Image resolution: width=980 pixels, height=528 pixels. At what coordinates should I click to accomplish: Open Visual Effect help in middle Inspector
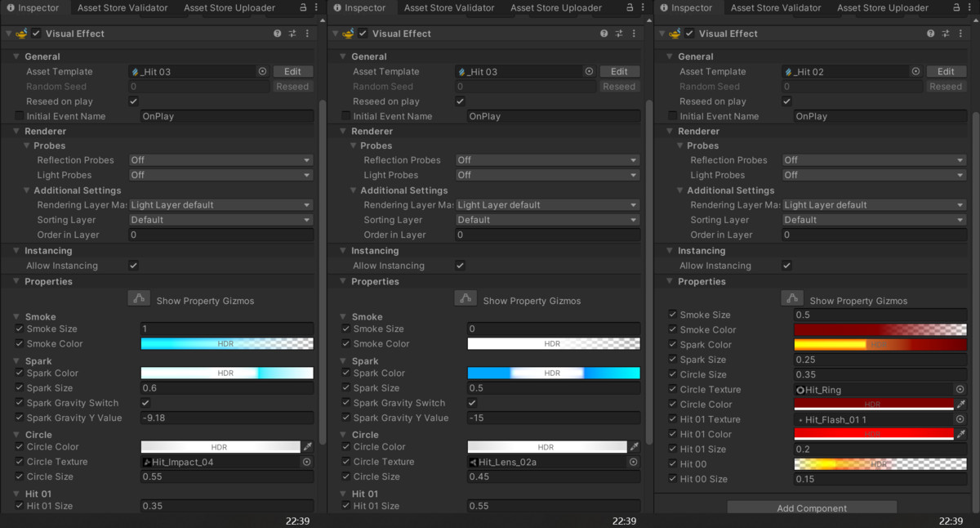604,34
